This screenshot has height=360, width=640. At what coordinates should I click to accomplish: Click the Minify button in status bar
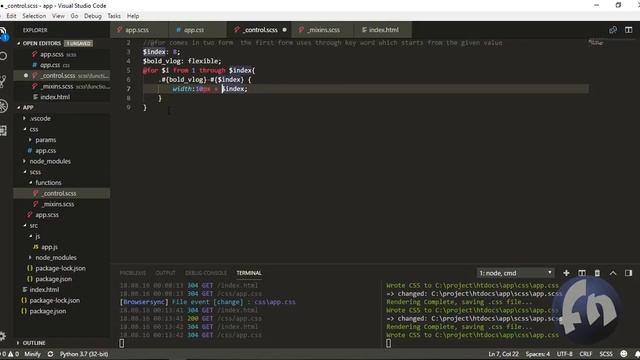coord(32,354)
